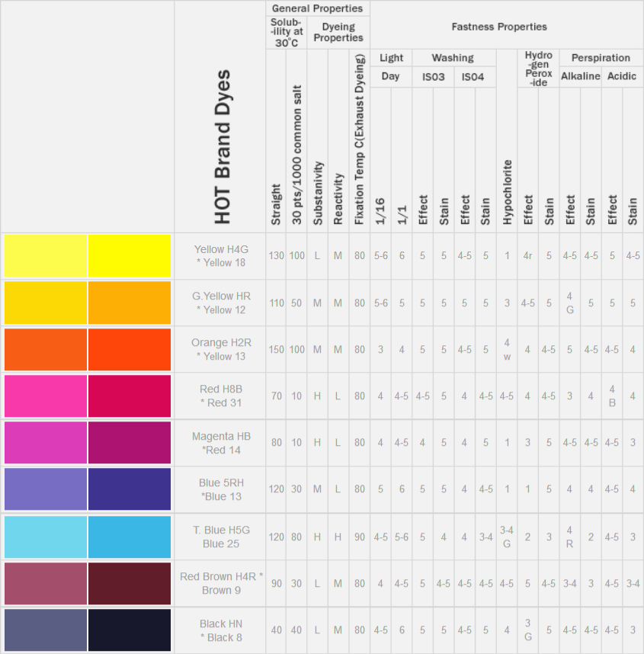Click the 'Solub-ility at 30°C' header
644x654 pixels.
287,33
